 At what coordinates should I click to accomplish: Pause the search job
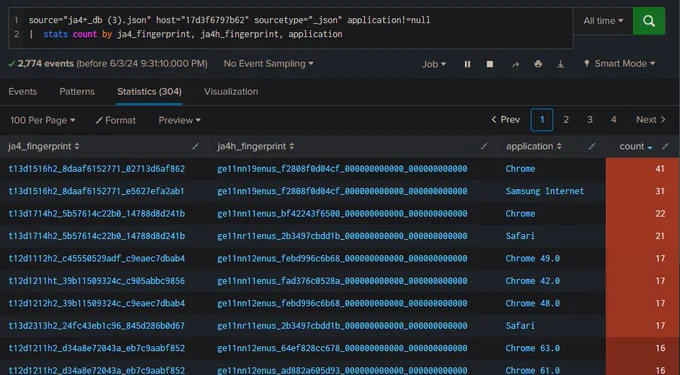point(468,64)
